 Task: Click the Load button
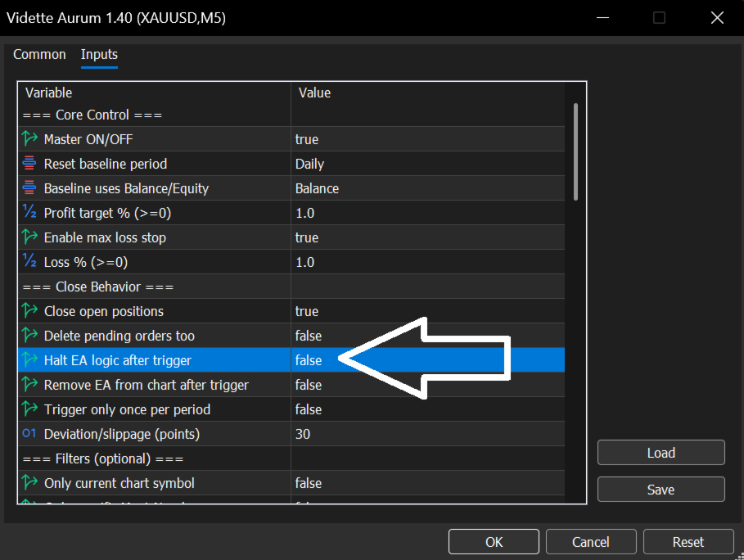(661, 453)
